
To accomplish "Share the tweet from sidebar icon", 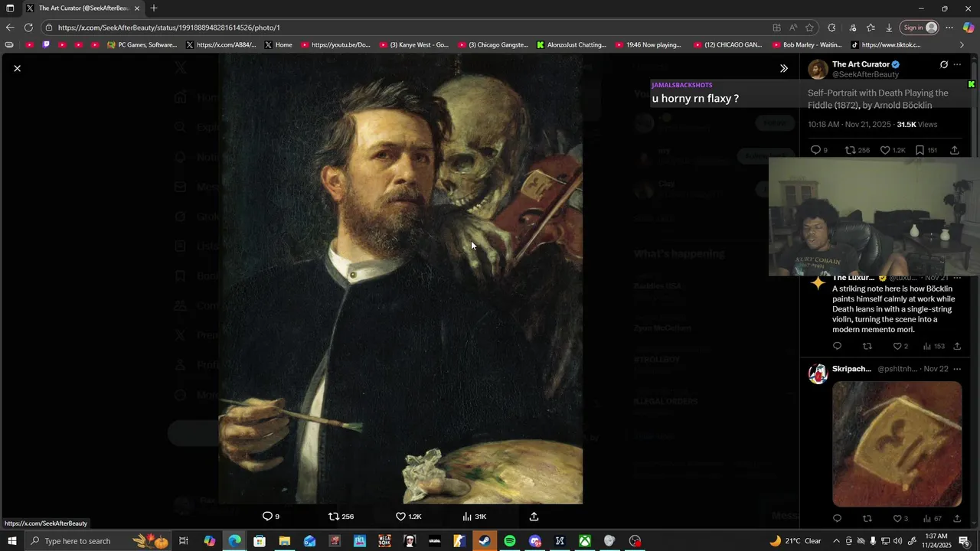I will click(955, 150).
